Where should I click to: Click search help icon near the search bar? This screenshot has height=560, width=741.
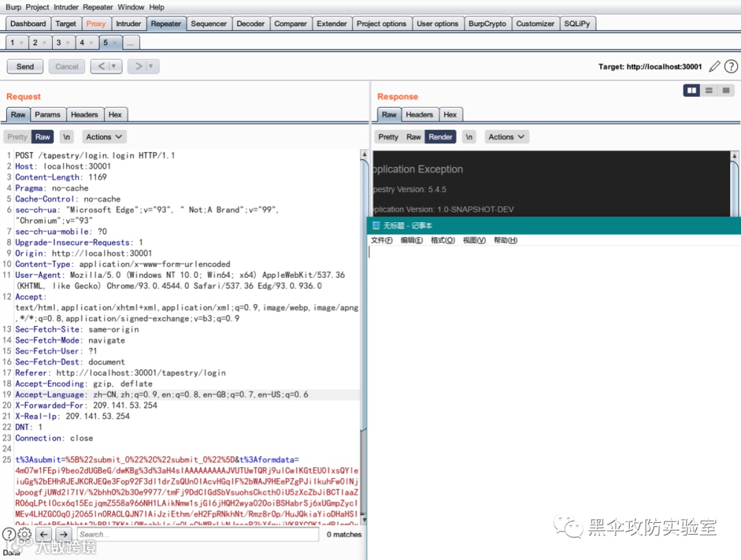(9, 535)
